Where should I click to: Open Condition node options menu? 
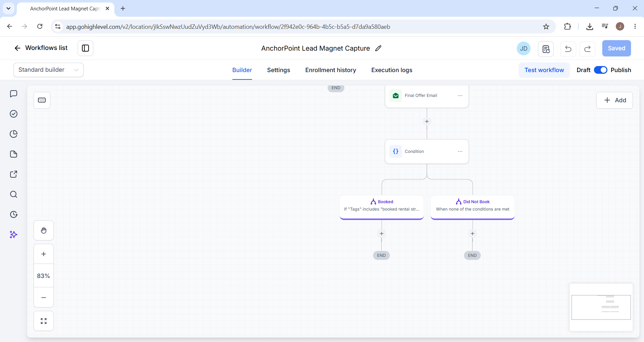tap(460, 152)
